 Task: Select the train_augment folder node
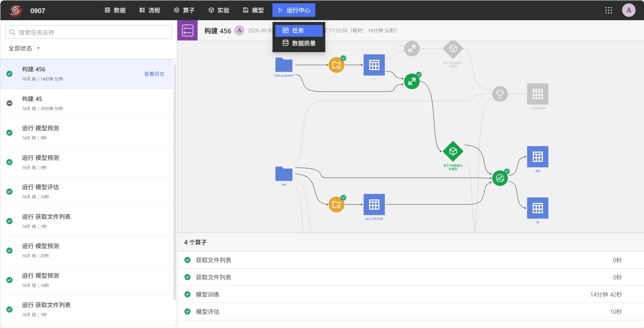pyautogui.click(x=284, y=65)
